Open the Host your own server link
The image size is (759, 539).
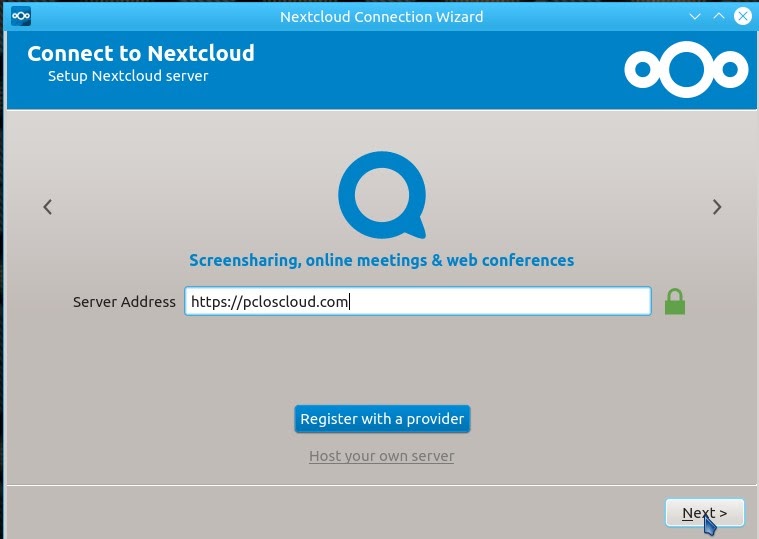click(x=381, y=456)
